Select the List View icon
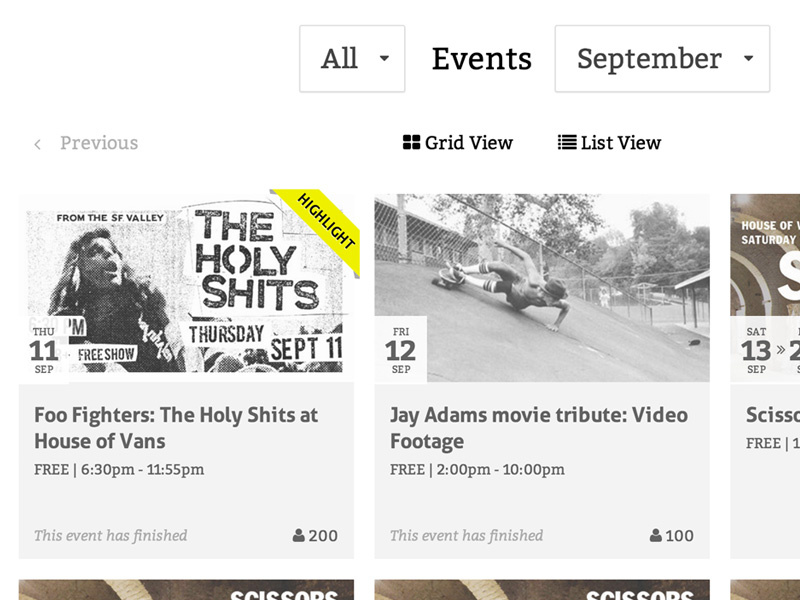The image size is (800, 600). [565, 142]
